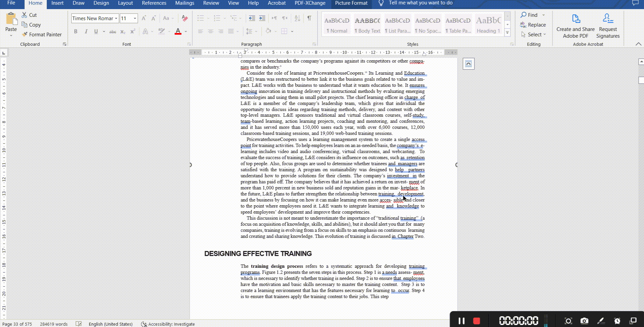Open the recorder's alarm clock timer
Screen dimensions: 644x327
tap(617, 321)
